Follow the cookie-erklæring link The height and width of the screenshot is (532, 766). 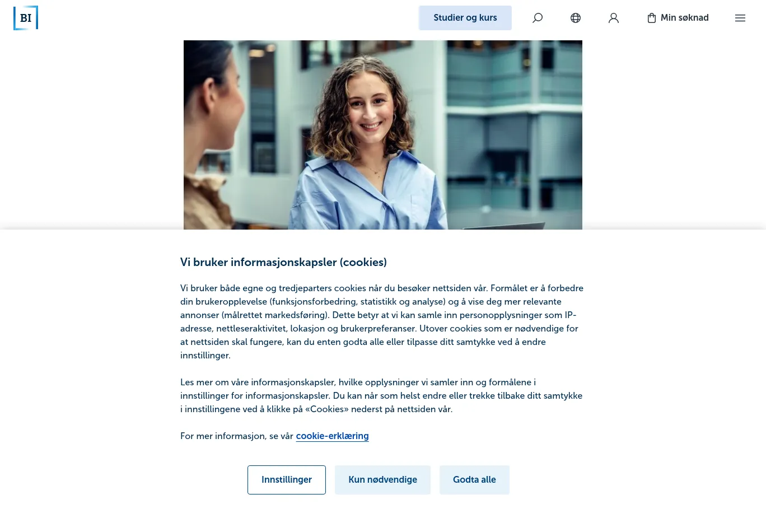[x=333, y=436]
